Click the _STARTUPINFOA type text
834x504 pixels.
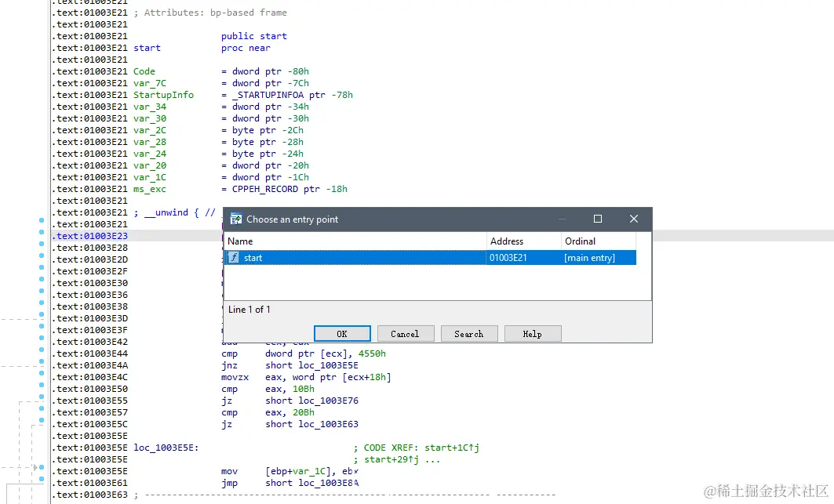coord(268,95)
